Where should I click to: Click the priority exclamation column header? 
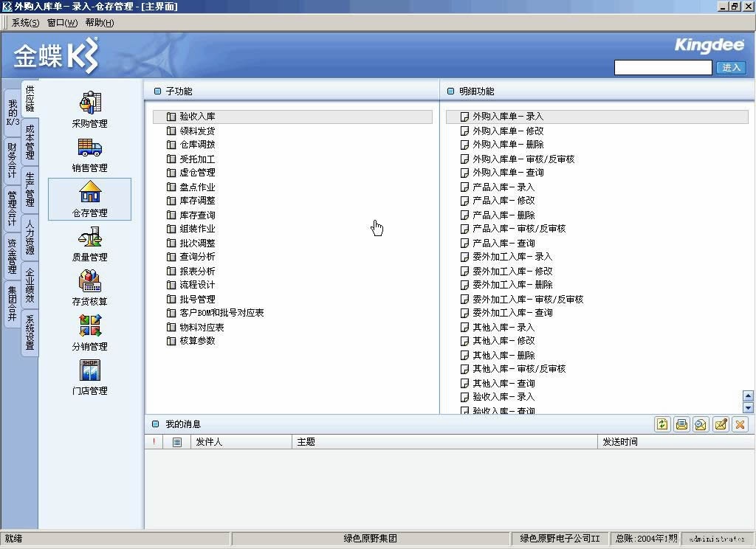tap(154, 441)
